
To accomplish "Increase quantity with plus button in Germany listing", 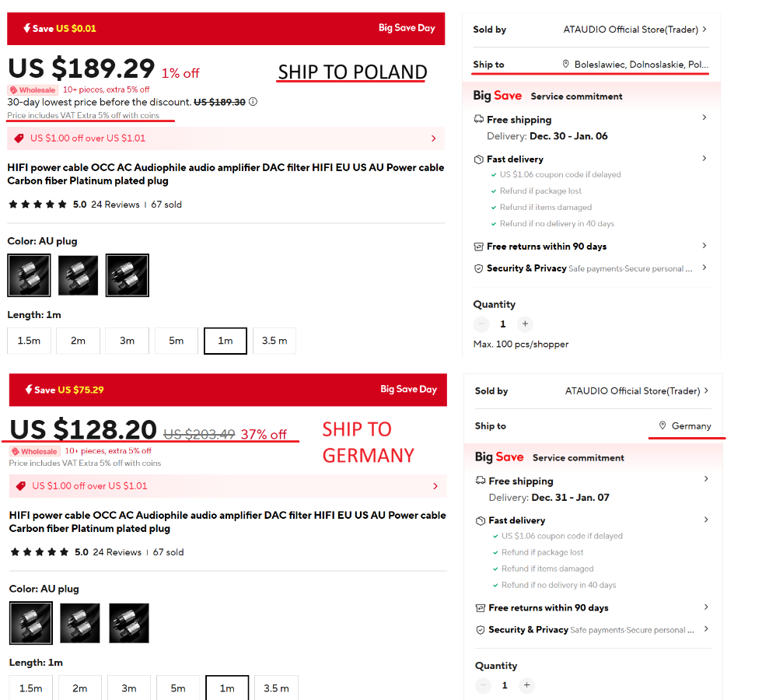I will pos(527,685).
